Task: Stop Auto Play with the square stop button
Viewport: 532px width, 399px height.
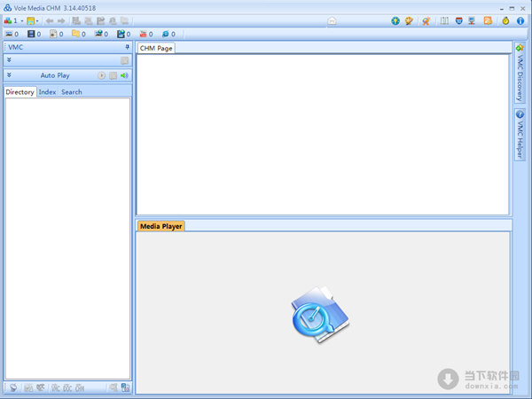Action: pyautogui.click(x=113, y=75)
